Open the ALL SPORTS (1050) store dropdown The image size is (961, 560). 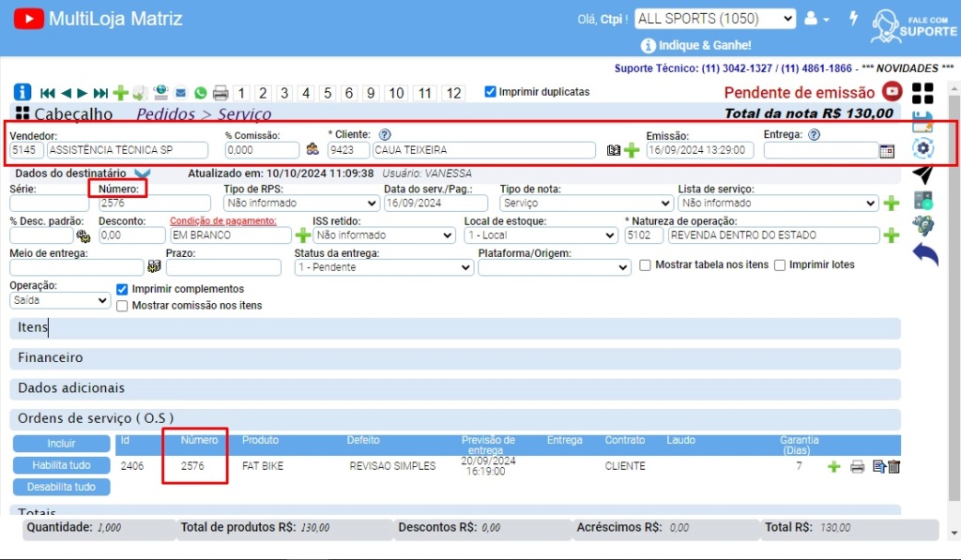(714, 19)
